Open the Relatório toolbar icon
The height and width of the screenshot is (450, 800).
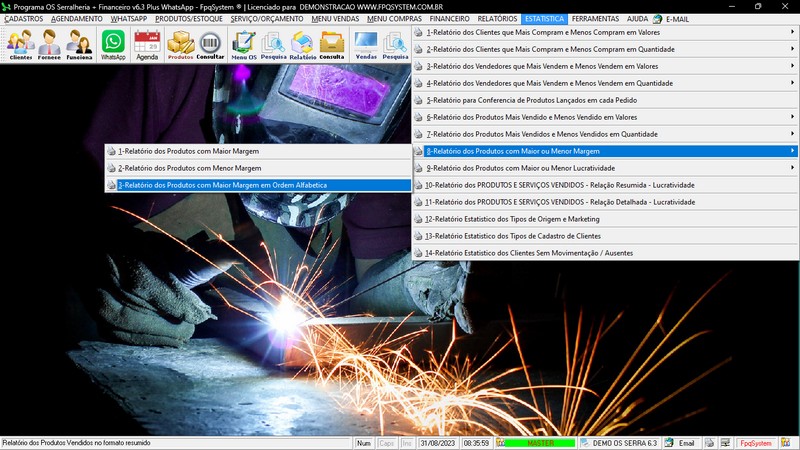(303, 45)
